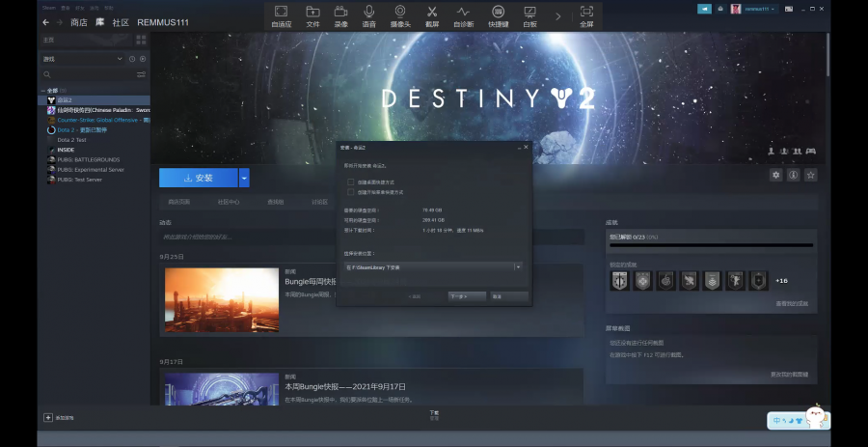Viewport: 868px width, 447px height.
Task: Open the REMMUS111 profile tab
Action: click(163, 22)
